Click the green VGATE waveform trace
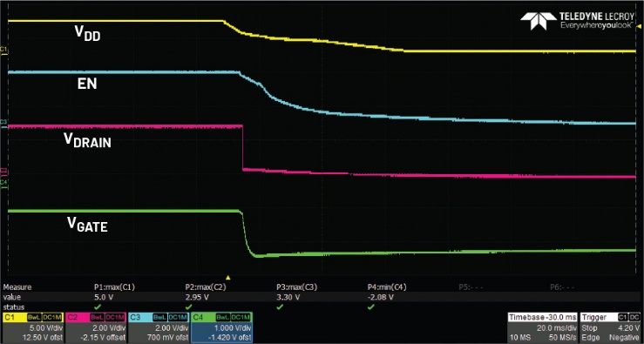This screenshot has height=344, width=644. click(123, 211)
